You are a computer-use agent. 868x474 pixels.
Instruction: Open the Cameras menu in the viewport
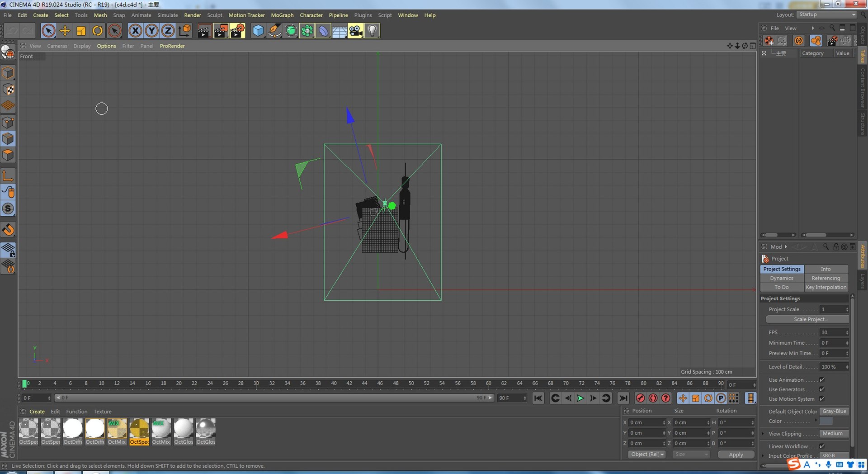pyautogui.click(x=57, y=46)
